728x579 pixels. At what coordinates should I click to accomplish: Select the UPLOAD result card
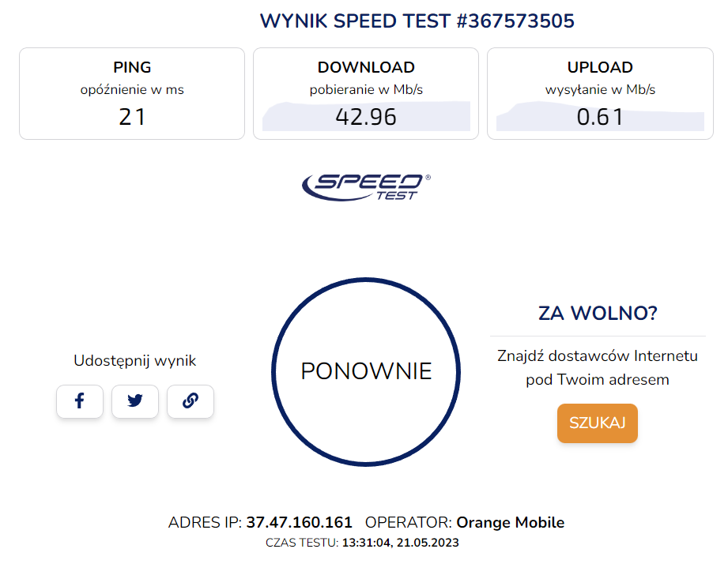tap(598, 93)
